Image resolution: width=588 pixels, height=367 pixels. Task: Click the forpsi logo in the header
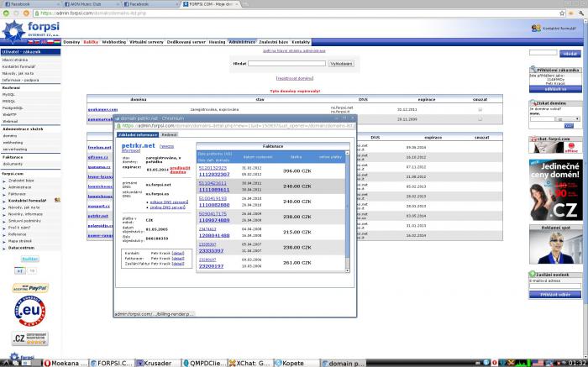pyautogui.click(x=31, y=31)
